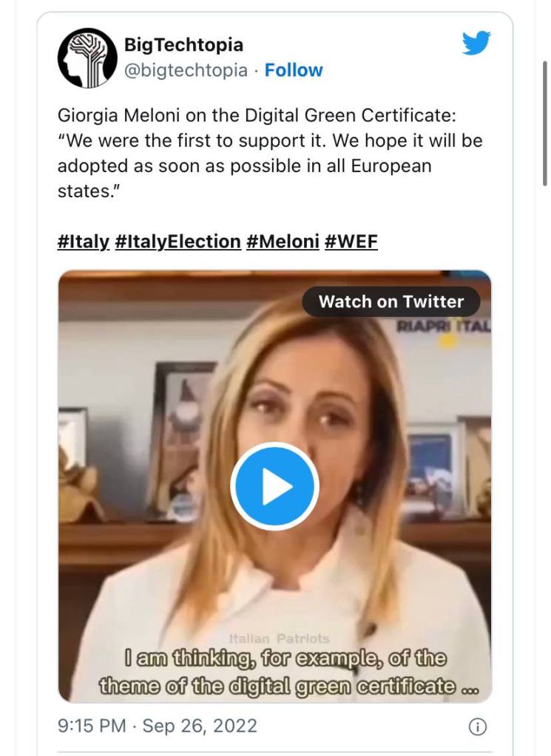The width and height of the screenshot is (551, 756).
Task: Select the #ItalyElection hashtag link
Action: click(178, 242)
